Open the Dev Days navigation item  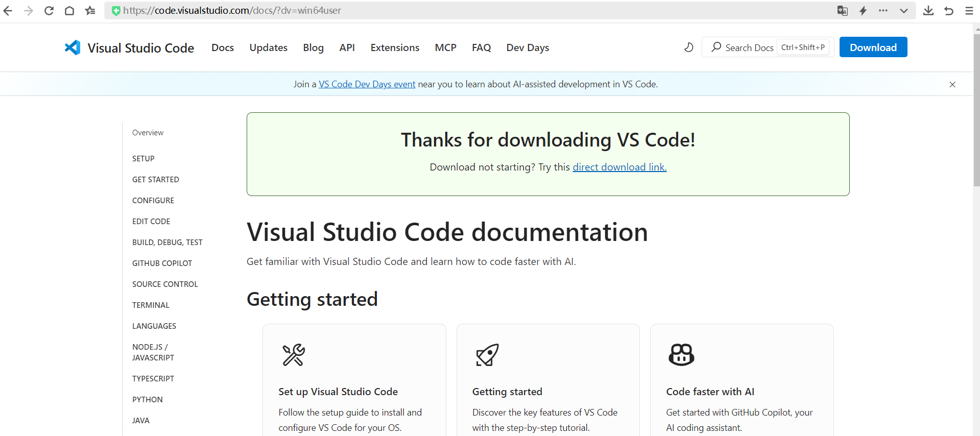[528, 47]
